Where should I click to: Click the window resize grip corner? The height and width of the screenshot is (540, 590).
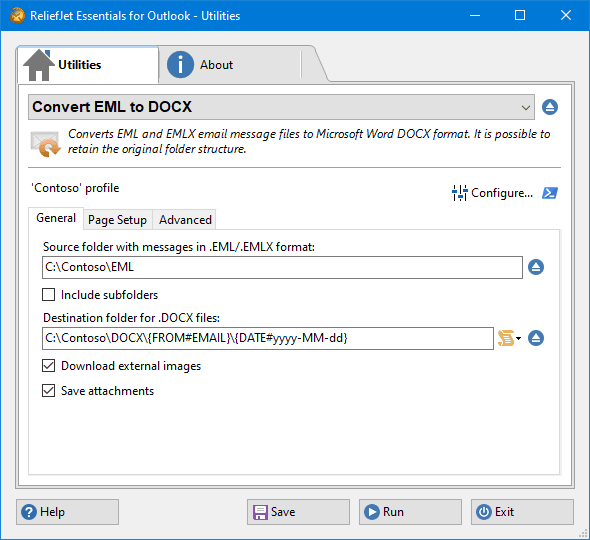tap(583, 533)
